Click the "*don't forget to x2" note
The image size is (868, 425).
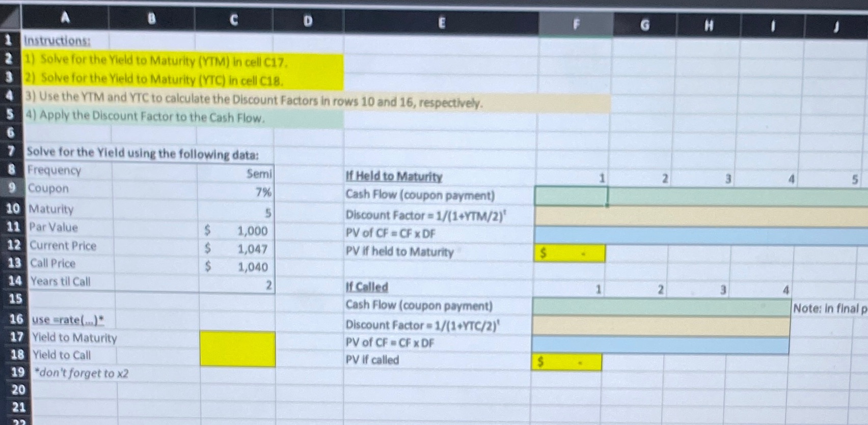[x=81, y=373]
